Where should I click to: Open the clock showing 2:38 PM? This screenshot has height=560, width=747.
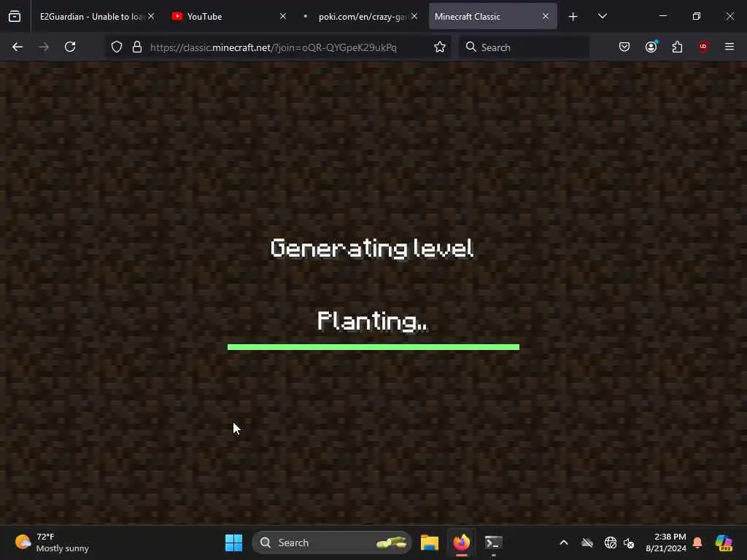coord(666,542)
